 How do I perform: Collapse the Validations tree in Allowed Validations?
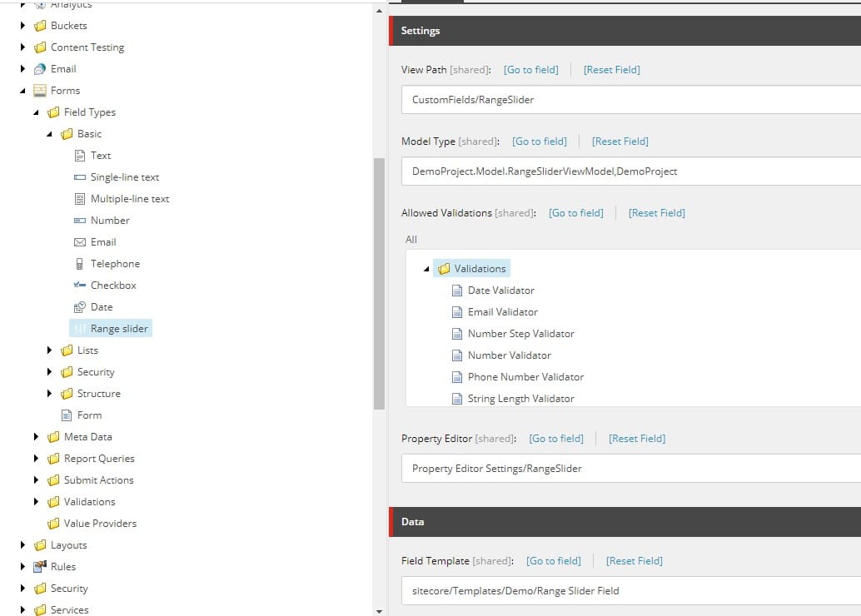click(x=427, y=269)
